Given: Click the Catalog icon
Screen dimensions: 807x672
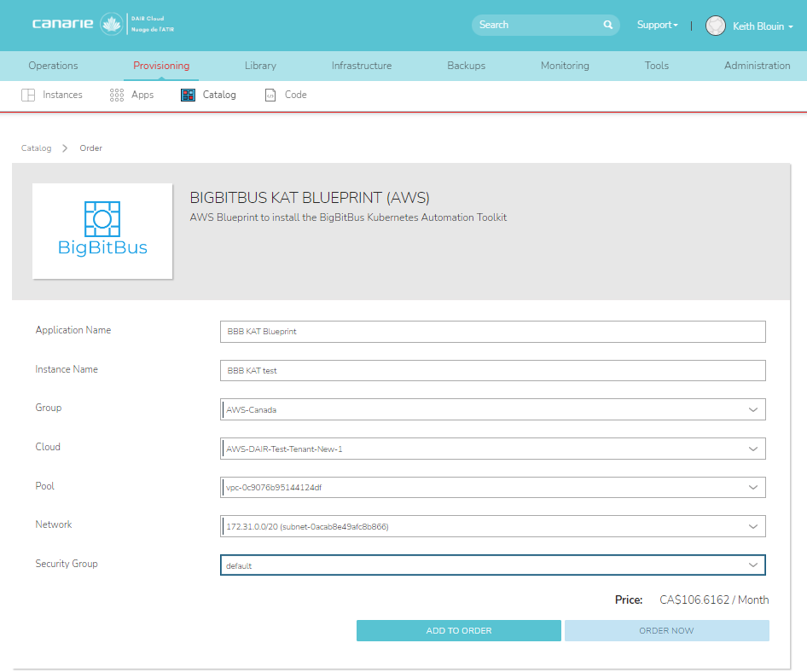Looking at the screenshot, I should pyautogui.click(x=189, y=96).
